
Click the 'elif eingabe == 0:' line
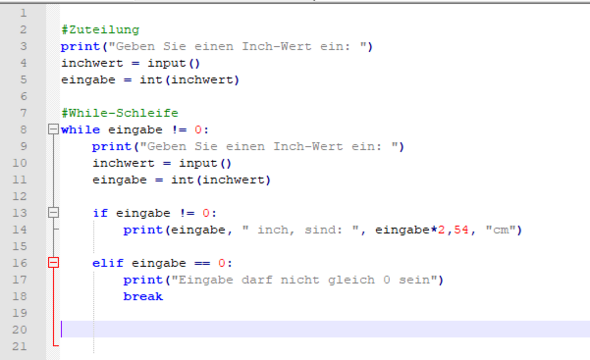[163, 263]
